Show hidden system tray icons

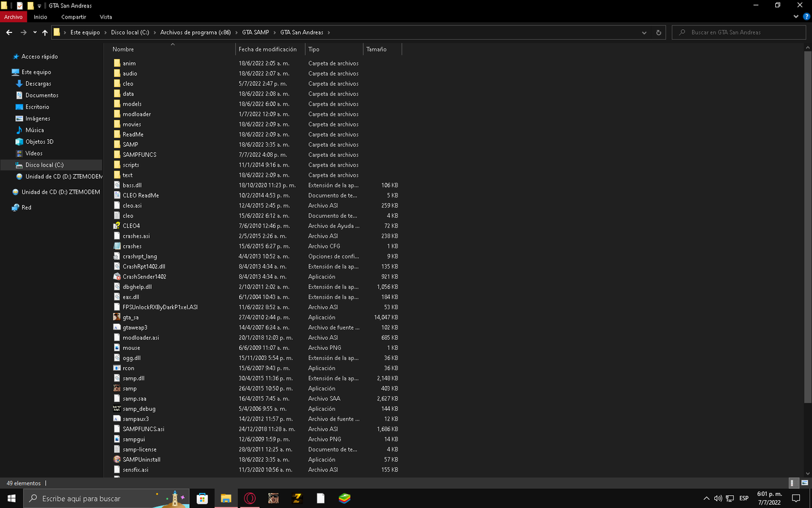(707, 498)
